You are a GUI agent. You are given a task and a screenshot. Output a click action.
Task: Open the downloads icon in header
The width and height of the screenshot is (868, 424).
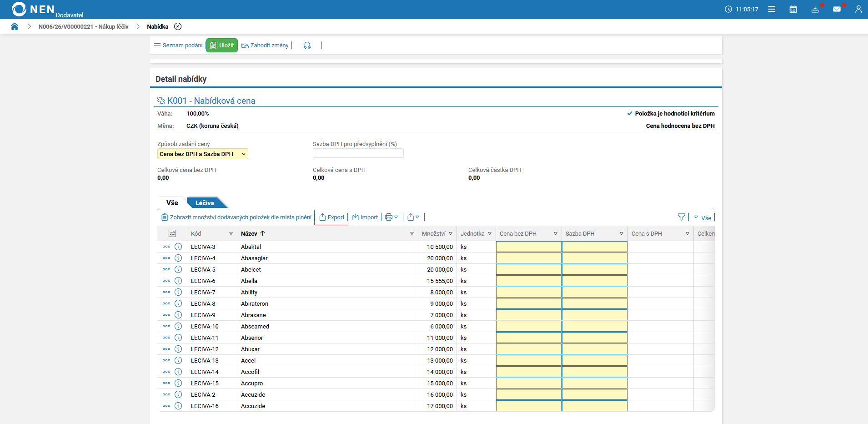[x=815, y=9]
